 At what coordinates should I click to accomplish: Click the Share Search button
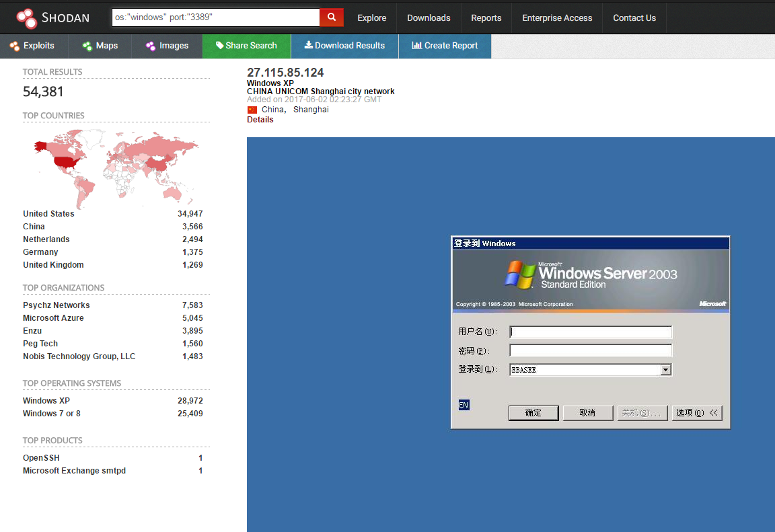click(x=247, y=46)
